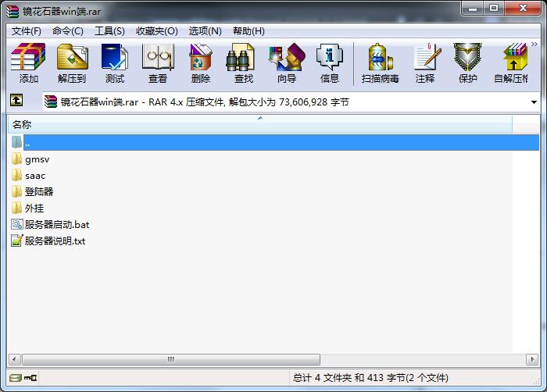Click the scrollbar's right arrow

pos(532,359)
